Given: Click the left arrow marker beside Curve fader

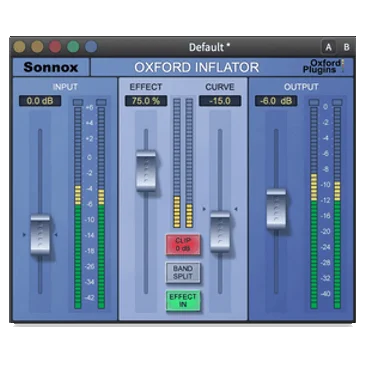Looking at the screenshot, I should 204,209.
